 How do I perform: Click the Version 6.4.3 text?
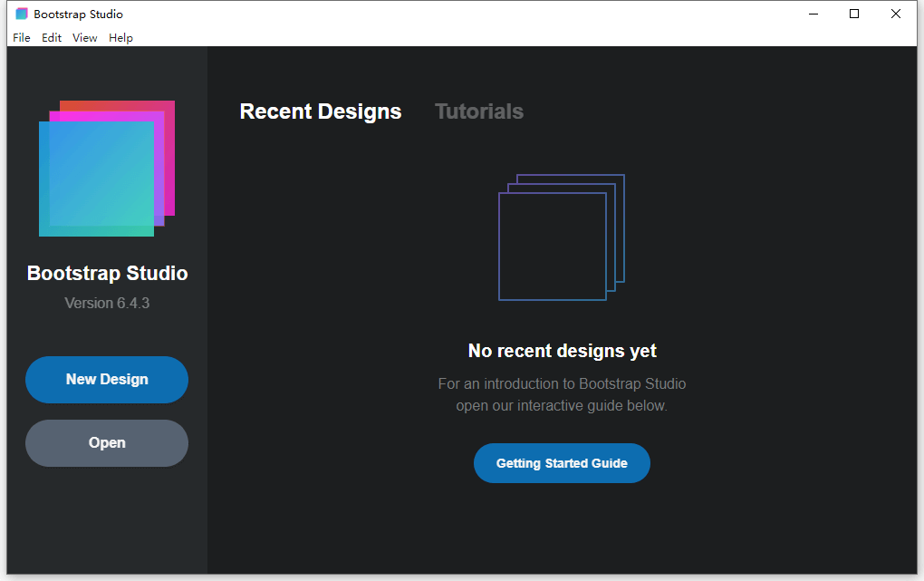point(107,303)
